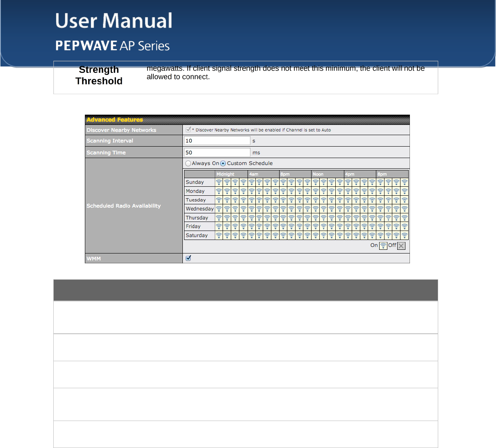Toggle the Tuesday 4am Wi-Fi slot

point(251,200)
